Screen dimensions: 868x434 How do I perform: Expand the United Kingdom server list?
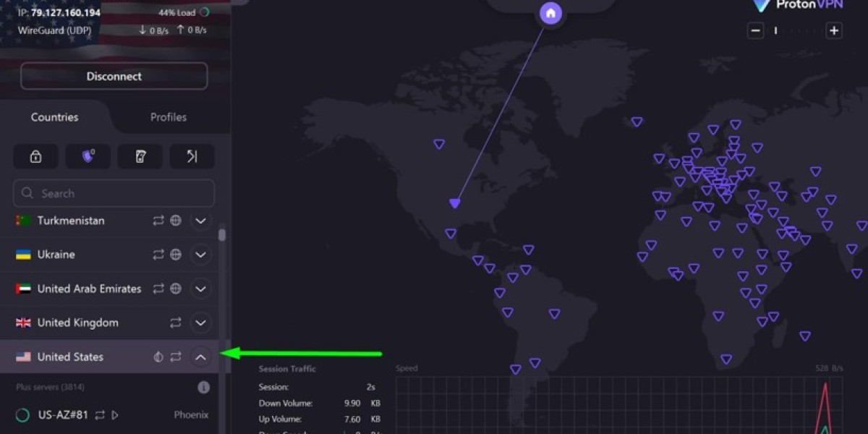[201, 323]
